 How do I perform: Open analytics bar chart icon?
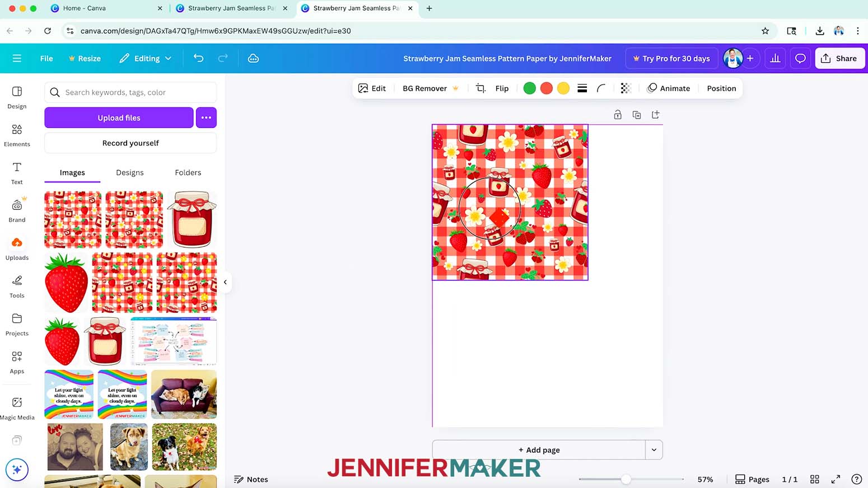(775, 58)
